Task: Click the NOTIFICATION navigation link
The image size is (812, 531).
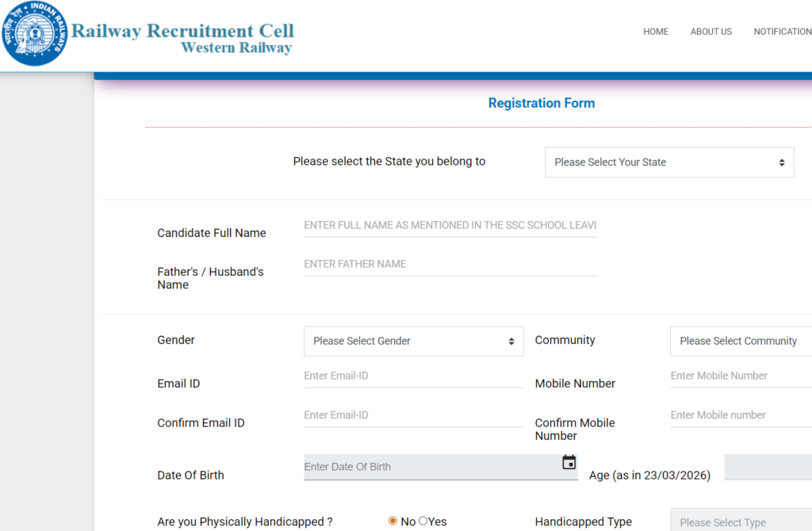Action: 783,32
